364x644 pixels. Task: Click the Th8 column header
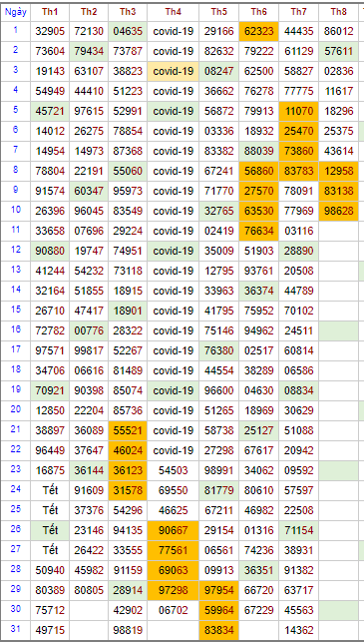tap(338, 12)
